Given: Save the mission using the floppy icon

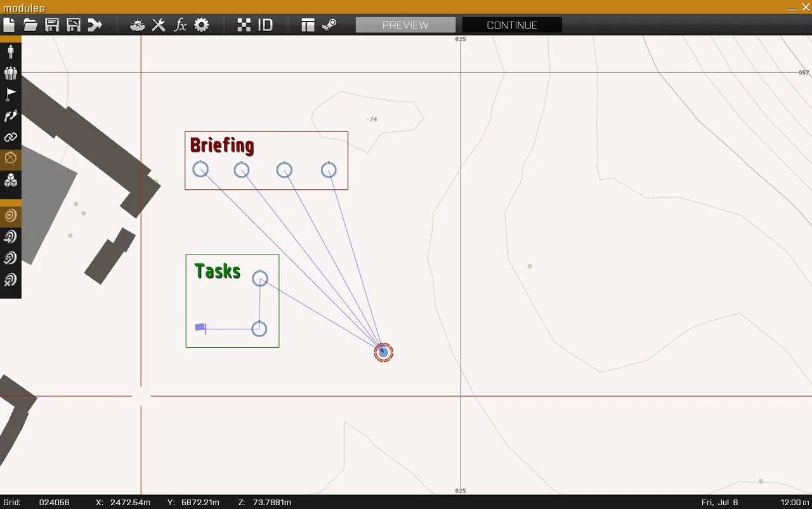Looking at the screenshot, I should click(52, 25).
